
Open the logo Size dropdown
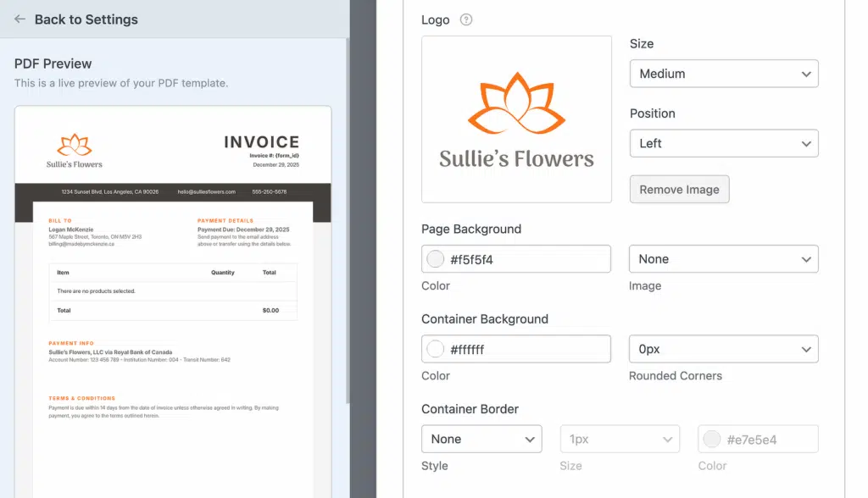(724, 74)
